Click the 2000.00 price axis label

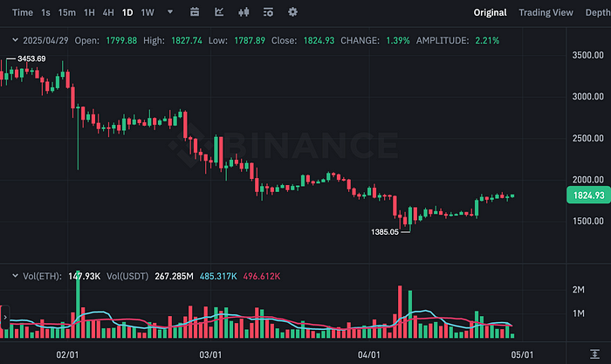tap(587, 179)
